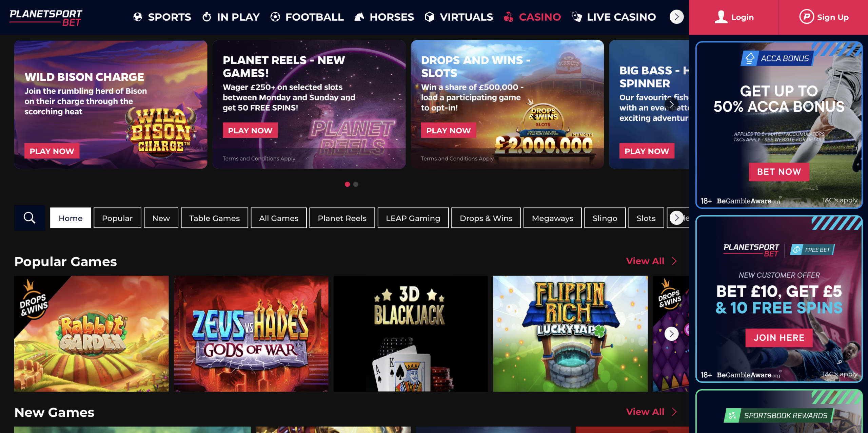Open the casino games search icon

[29, 218]
